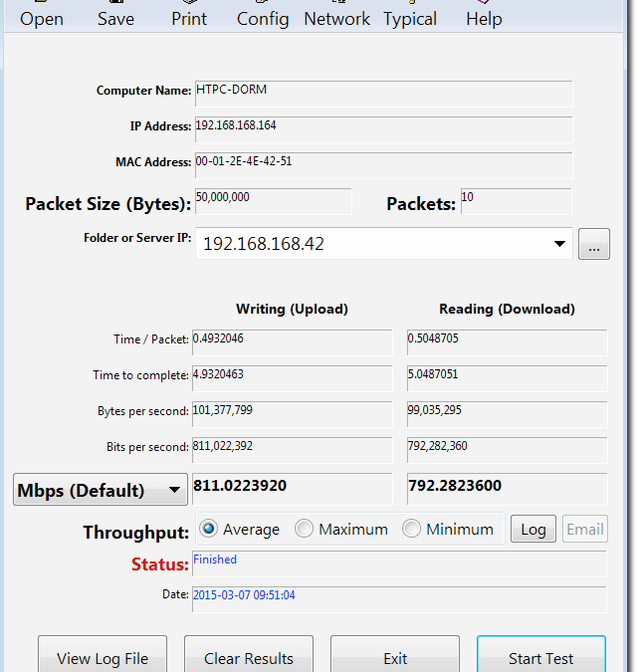The image size is (637, 672).
Task: Click the Log button
Action: [533, 530]
